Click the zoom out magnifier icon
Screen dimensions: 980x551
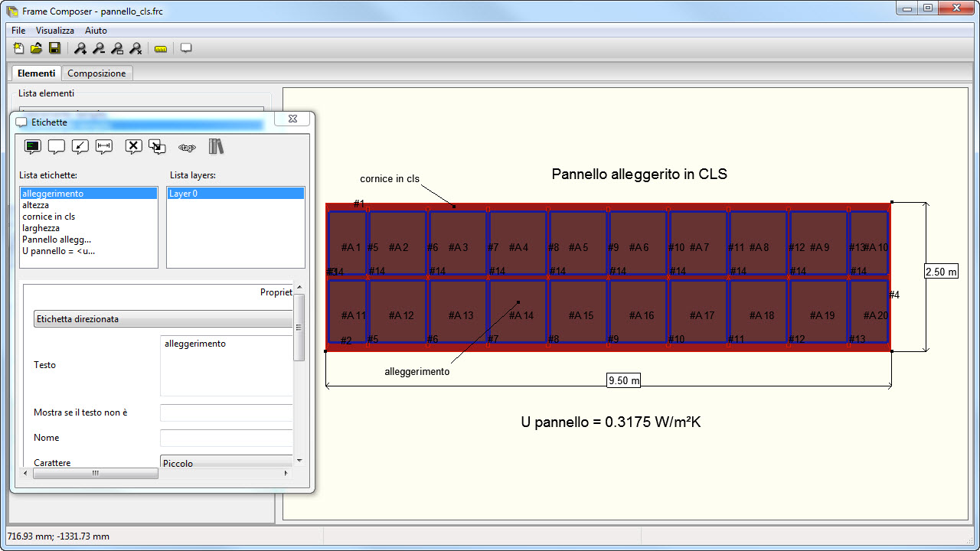pyautogui.click(x=99, y=48)
